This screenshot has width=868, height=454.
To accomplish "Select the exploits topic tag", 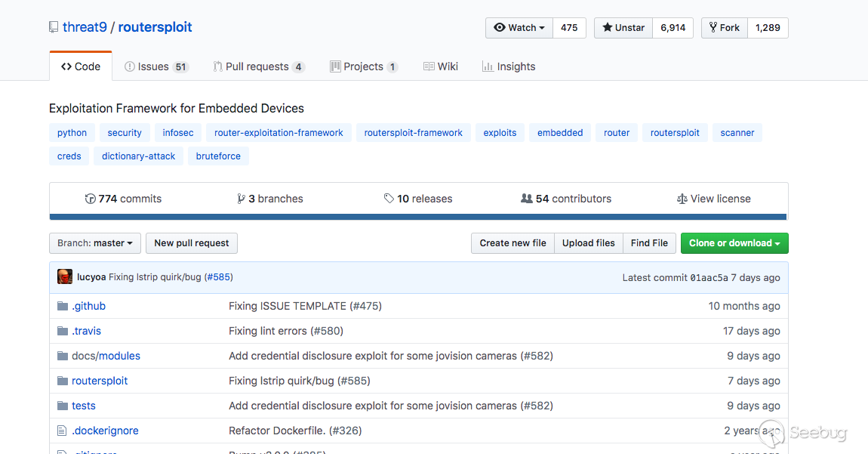I will point(500,133).
